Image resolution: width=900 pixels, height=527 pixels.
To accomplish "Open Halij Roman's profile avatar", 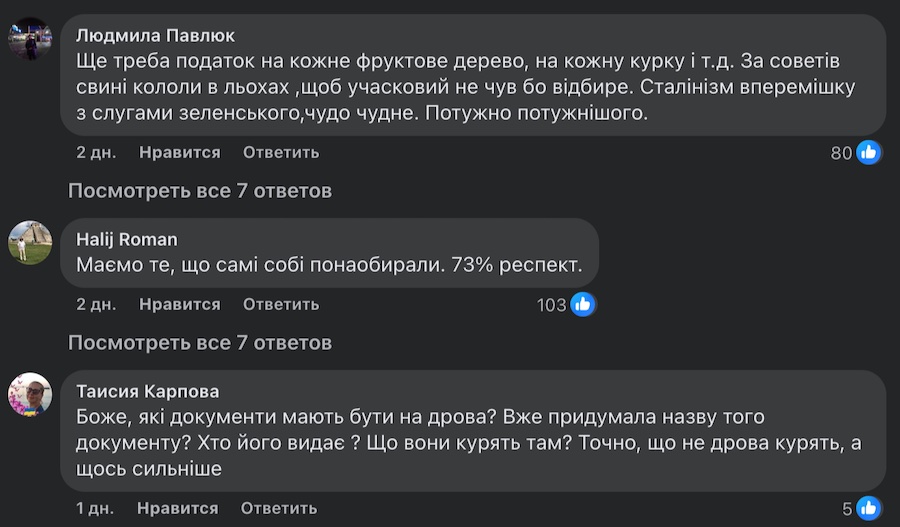I will coord(30,242).
